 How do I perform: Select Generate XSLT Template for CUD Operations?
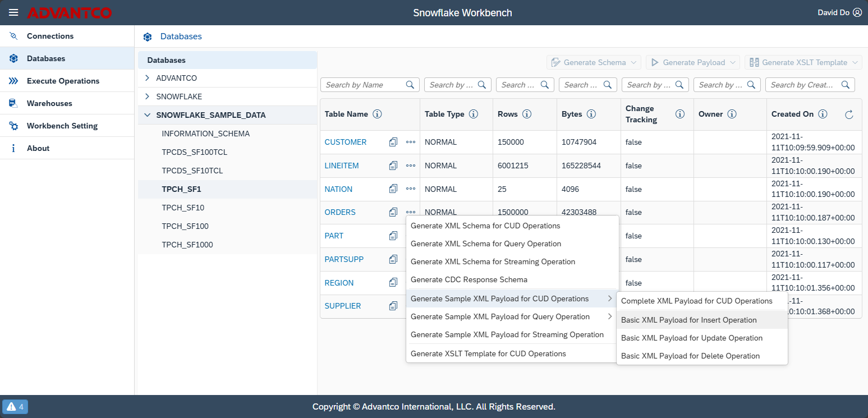point(512,353)
